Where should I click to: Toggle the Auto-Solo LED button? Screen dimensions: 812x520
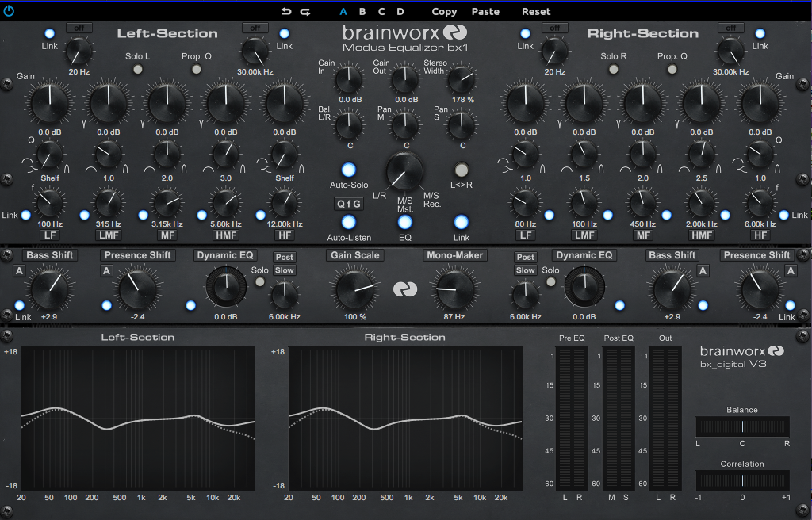coord(349,170)
